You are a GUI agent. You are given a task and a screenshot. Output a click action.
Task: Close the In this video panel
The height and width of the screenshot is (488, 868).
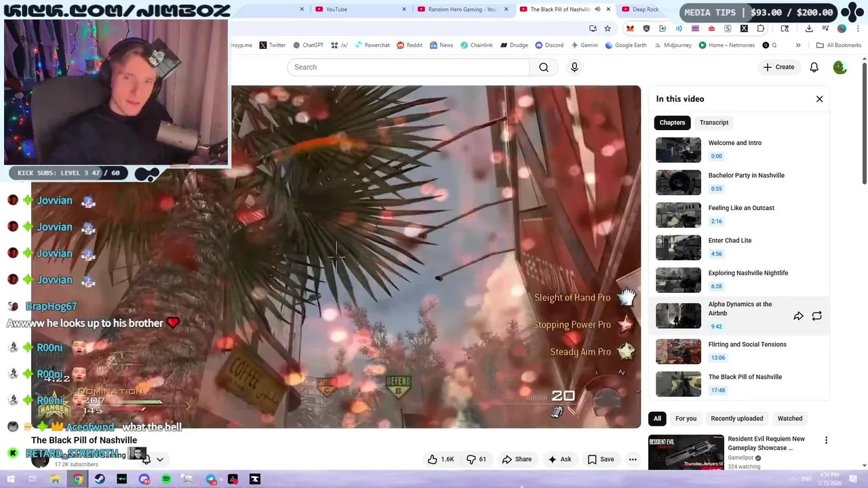(x=819, y=99)
